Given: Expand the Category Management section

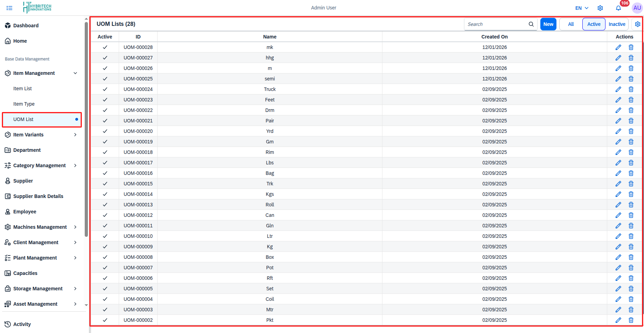Looking at the screenshot, I should pos(75,165).
